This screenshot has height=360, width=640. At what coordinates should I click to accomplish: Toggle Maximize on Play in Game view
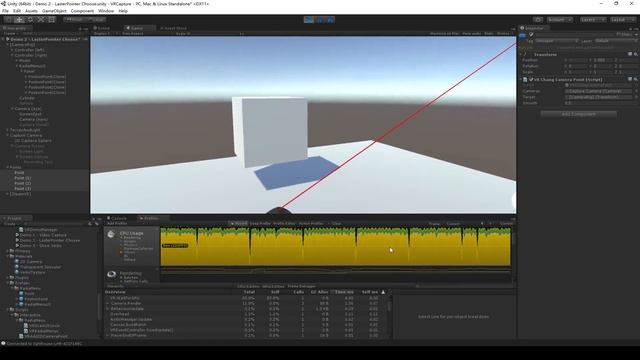[444, 33]
